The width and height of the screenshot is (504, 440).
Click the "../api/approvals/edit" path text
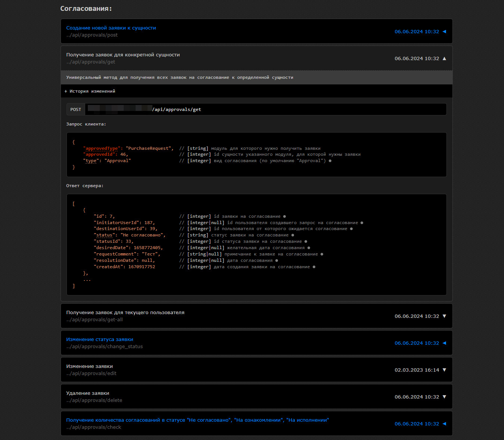pyautogui.click(x=92, y=374)
